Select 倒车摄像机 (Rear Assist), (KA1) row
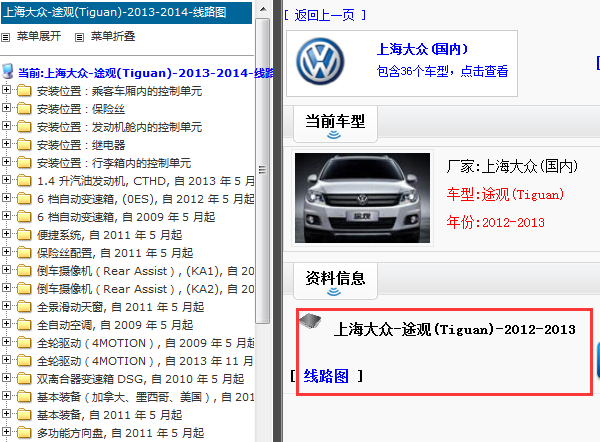600x442 pixels. (145, 271)
